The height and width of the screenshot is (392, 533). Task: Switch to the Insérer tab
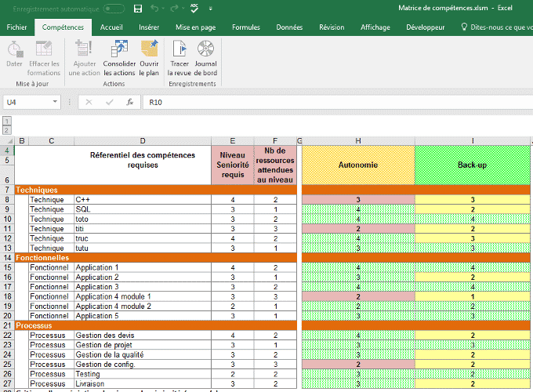(x=149, y=27)
